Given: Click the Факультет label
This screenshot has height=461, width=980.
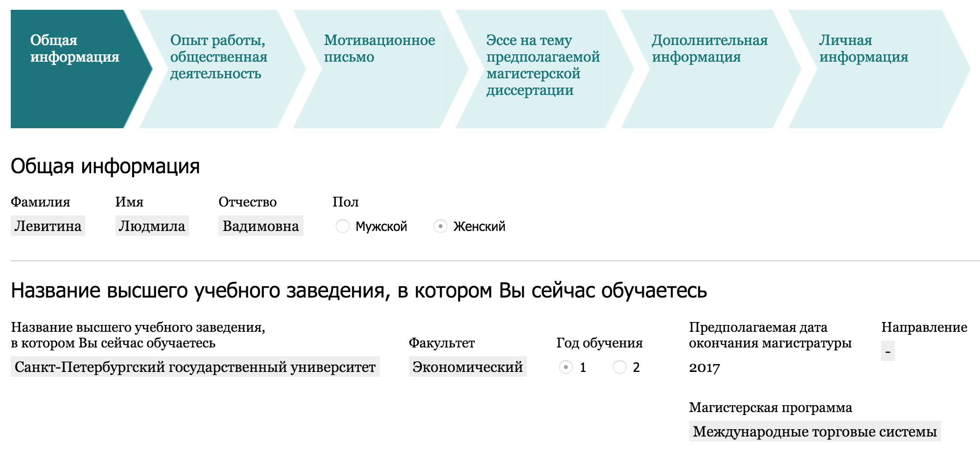Looking at the screenshot, I should coord(442,343).
